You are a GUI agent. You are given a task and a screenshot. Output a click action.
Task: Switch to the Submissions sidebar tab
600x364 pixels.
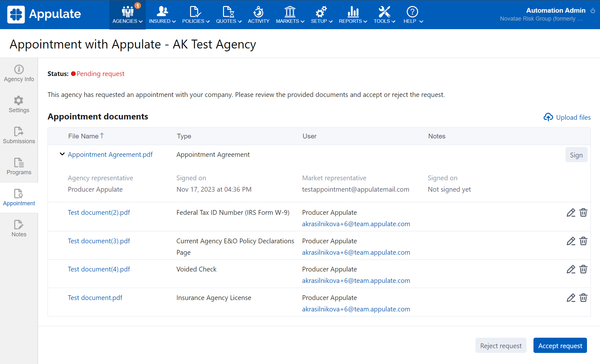19,136
